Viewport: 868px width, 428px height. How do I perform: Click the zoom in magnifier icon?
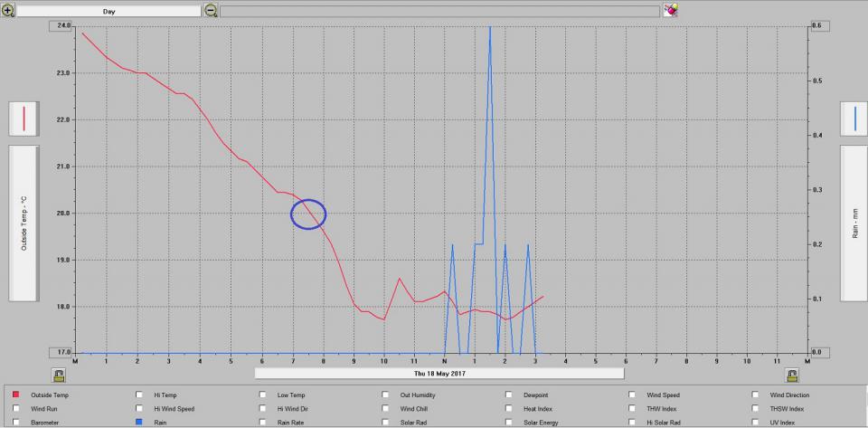9,11
